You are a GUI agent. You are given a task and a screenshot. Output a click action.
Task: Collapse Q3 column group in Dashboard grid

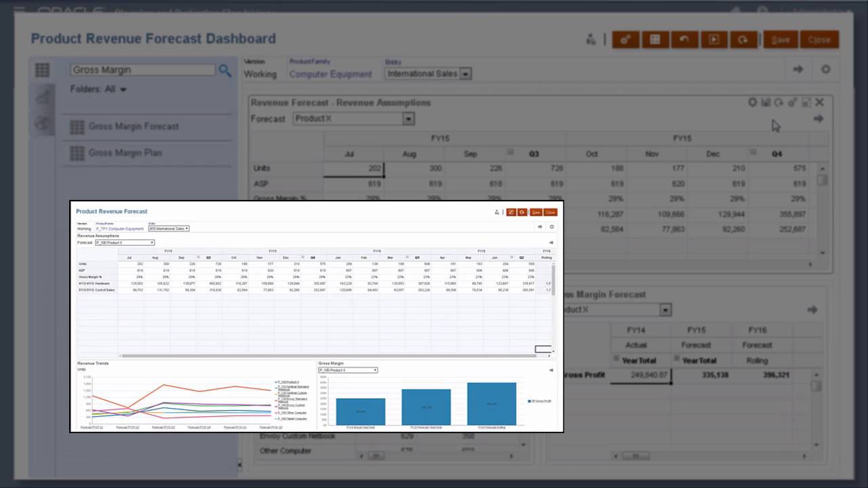tap(511, 152)
